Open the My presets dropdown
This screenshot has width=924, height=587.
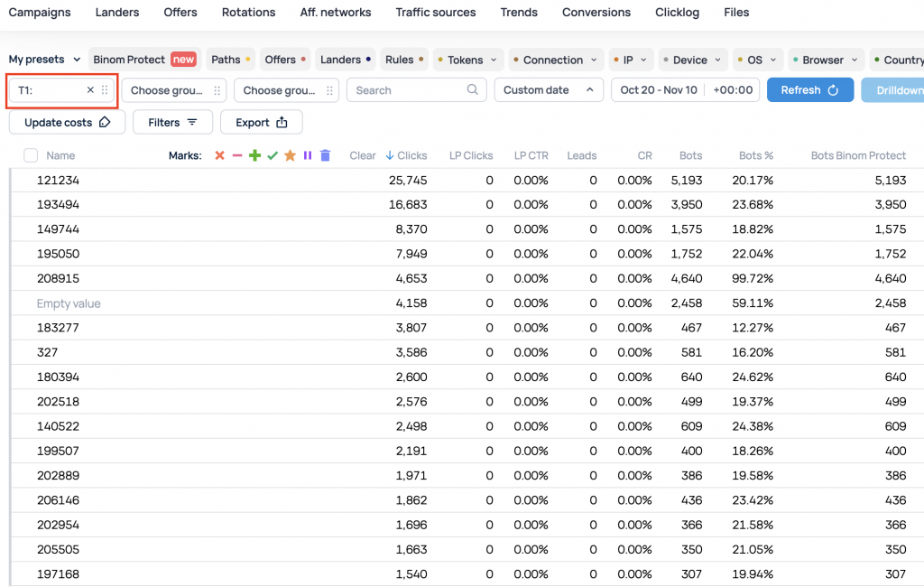point(44,60)
